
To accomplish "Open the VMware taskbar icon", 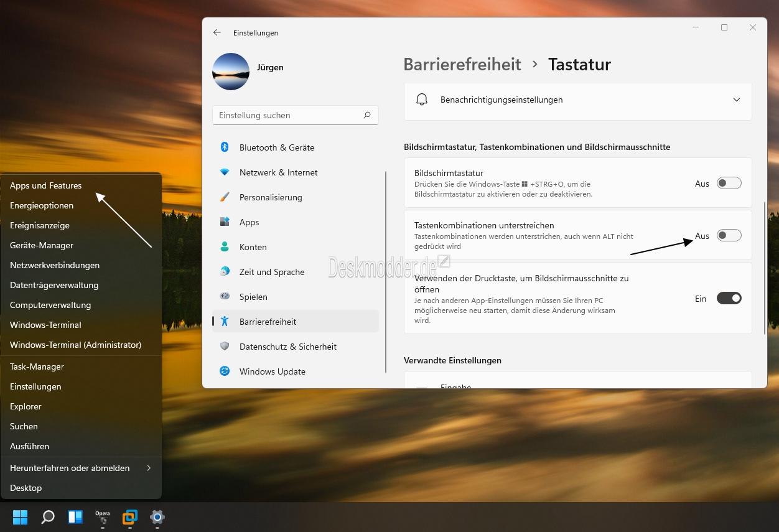I will [x=130, y=516].
